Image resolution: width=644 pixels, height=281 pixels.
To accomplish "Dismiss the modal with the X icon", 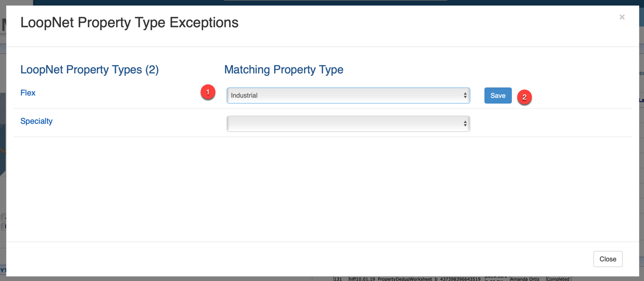I will point(622,17).
